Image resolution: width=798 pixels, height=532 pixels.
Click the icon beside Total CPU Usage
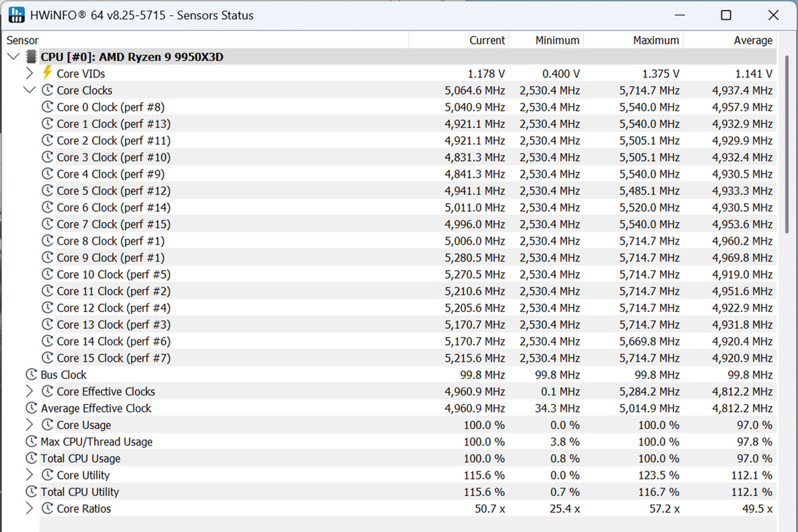tap(31, 458)
